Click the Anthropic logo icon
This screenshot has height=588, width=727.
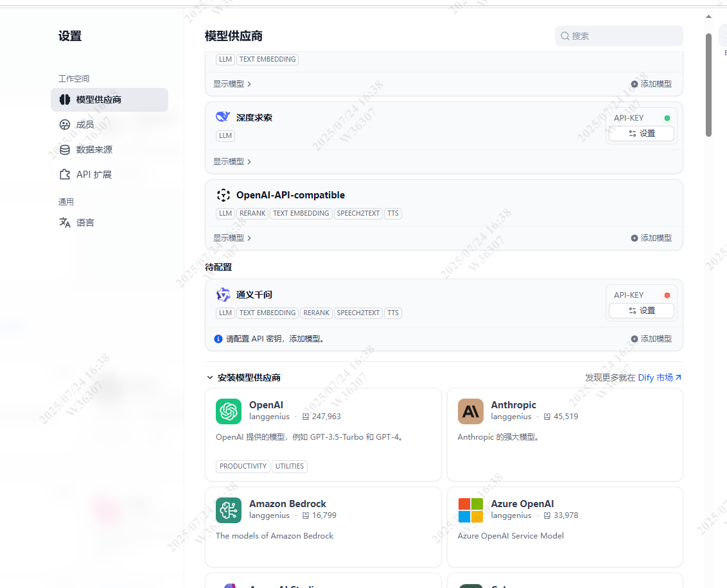coord(470,411)
